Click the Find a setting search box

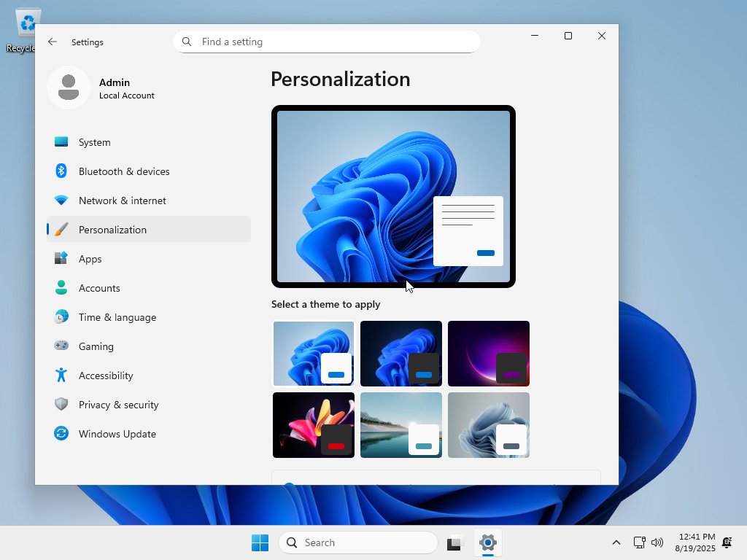coord(327,42)
